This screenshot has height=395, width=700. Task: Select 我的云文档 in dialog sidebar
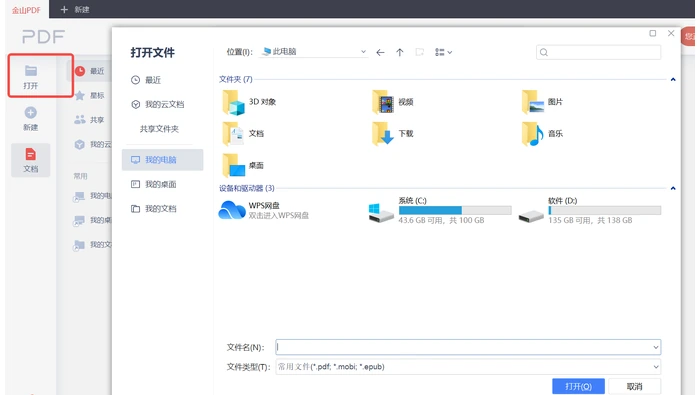pyautogui.click(x=158, y=104)
